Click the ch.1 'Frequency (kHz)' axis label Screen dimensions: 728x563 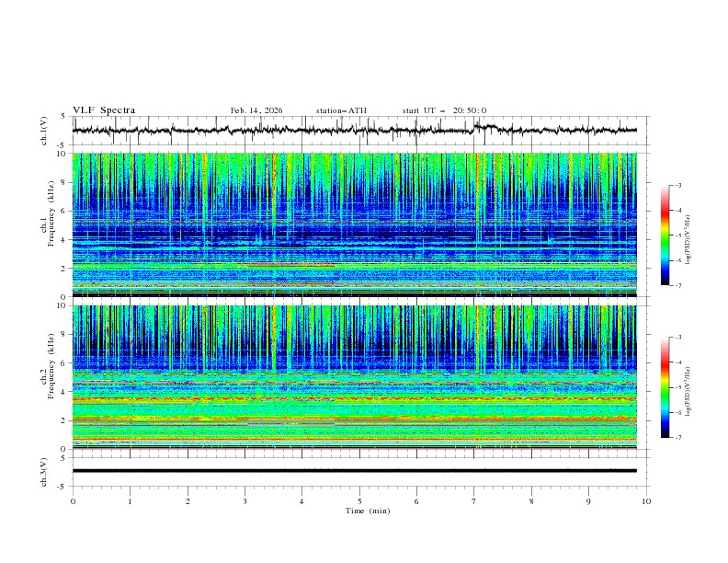point(51,213)
